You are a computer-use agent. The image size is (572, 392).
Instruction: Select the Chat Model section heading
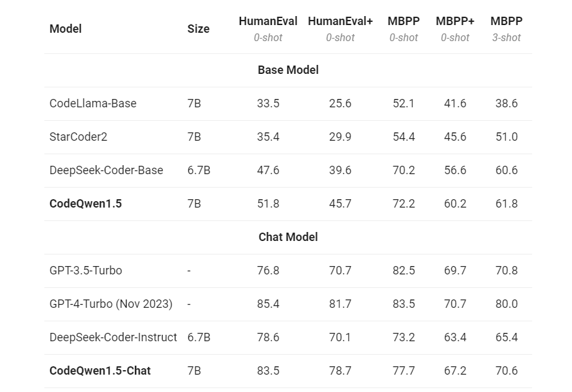coord(288,237)
